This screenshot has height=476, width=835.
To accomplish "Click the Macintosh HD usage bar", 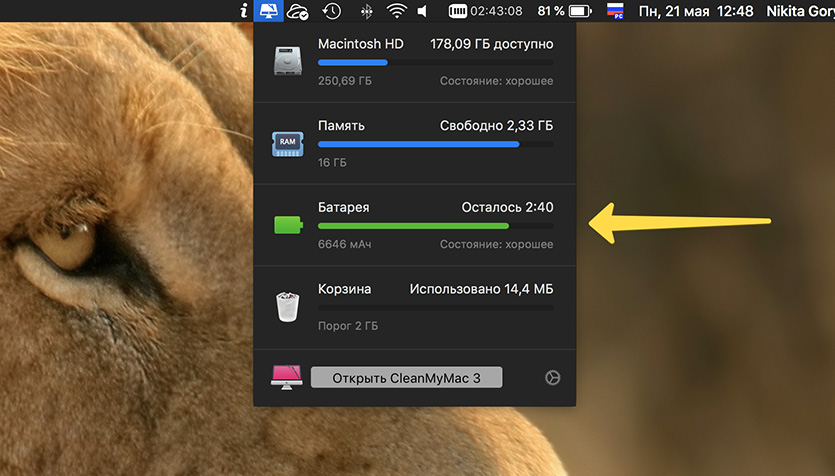I will (436, 63).
